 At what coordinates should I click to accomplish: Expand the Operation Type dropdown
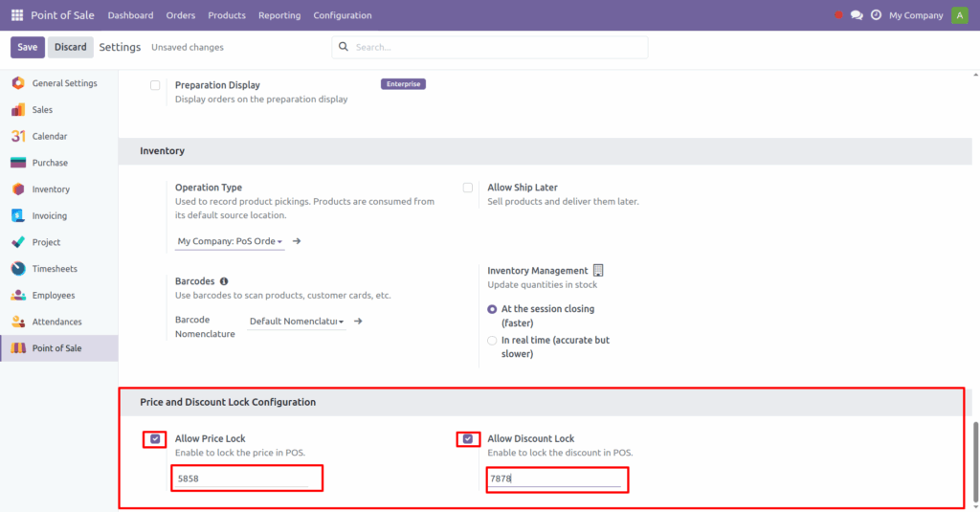click(x=231, y=242)
